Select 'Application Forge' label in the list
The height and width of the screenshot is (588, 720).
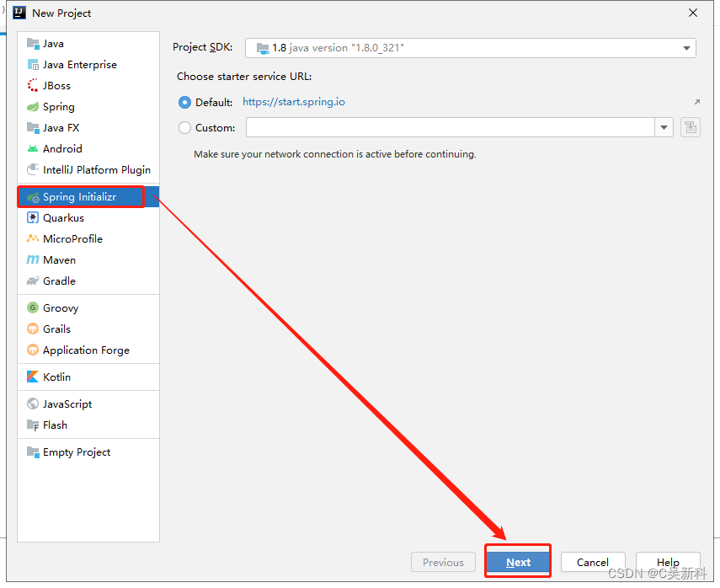pyautogui.click(x=87, y=350)
